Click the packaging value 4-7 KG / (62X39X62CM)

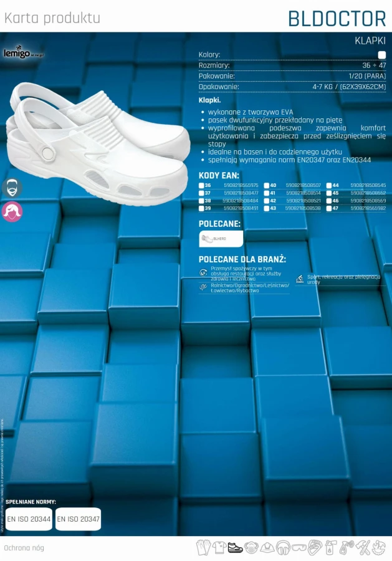[x=349, y=87]
